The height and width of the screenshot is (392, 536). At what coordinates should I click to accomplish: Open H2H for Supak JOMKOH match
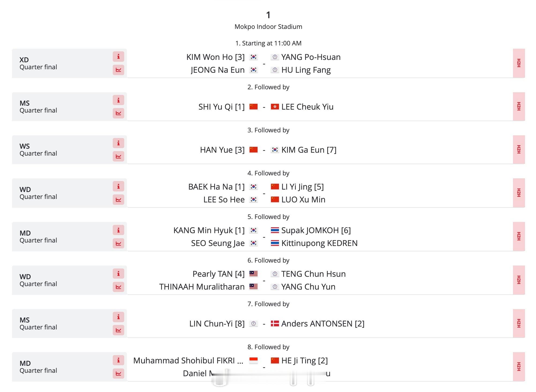pos(519,236)
